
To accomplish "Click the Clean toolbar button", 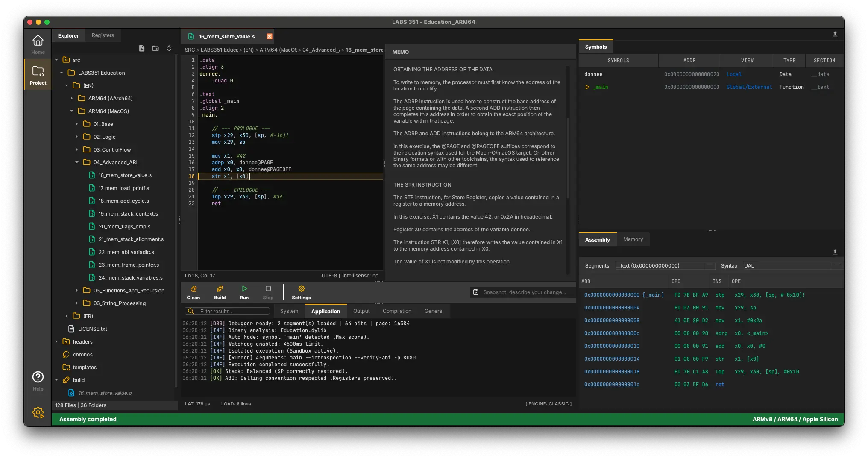I will (x=193, y=292).
